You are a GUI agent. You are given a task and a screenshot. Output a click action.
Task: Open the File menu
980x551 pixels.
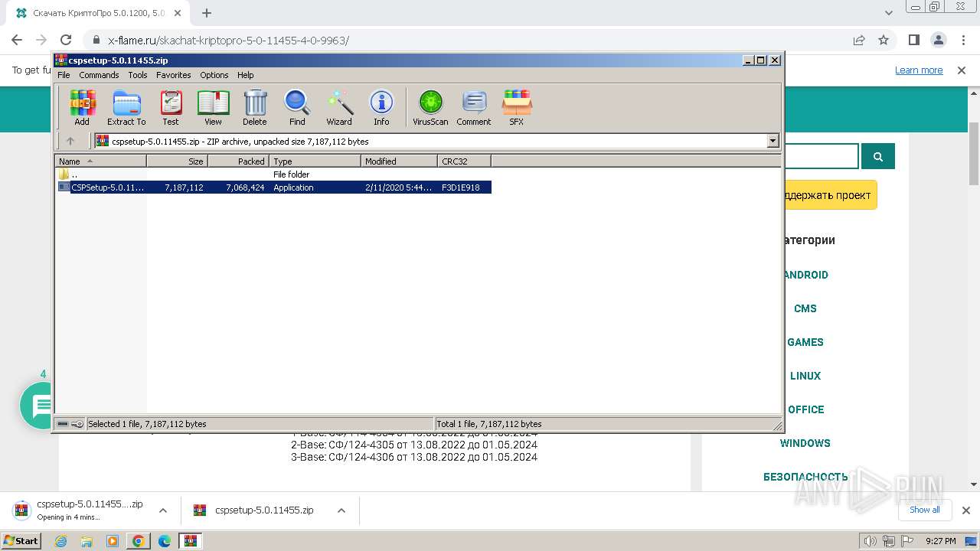(64, 75)
